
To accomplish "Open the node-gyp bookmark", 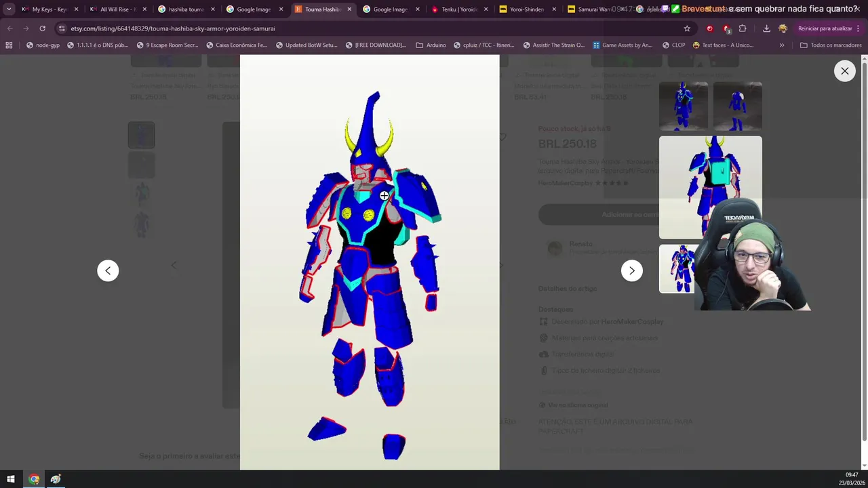I will 43,45.
